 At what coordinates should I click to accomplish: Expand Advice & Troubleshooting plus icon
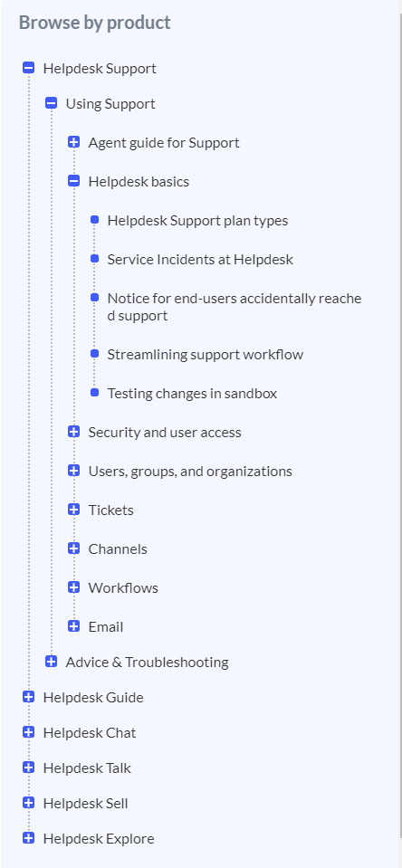pos(52,662)
